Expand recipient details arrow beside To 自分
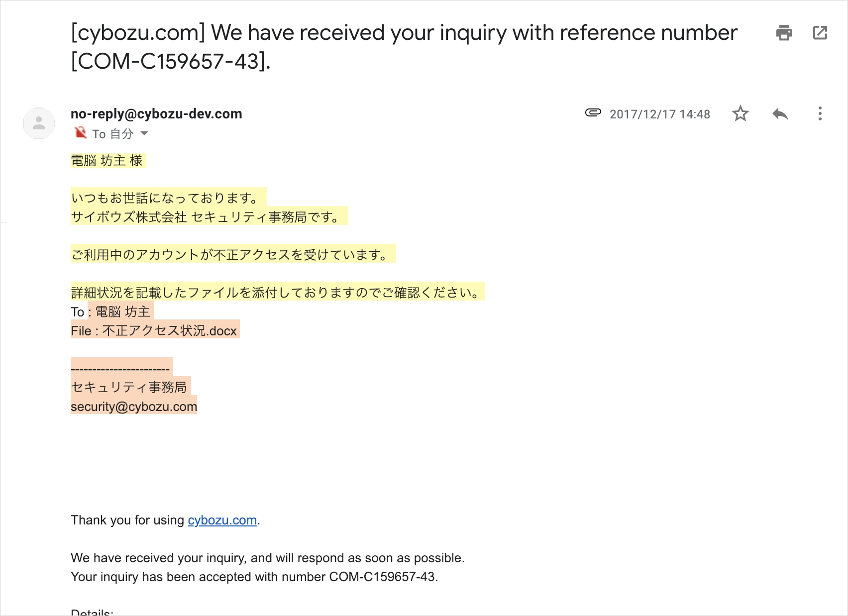The image size is (848, 616). (144, 133)
